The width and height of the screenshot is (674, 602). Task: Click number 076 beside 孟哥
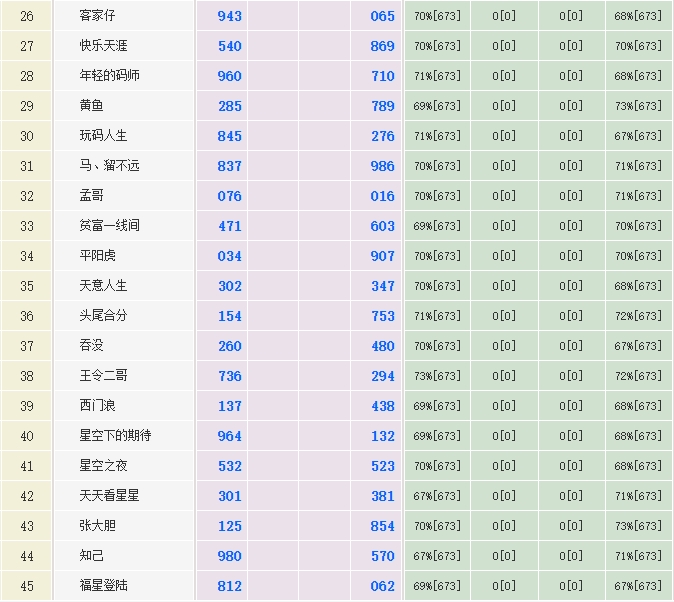pos(230,196)
